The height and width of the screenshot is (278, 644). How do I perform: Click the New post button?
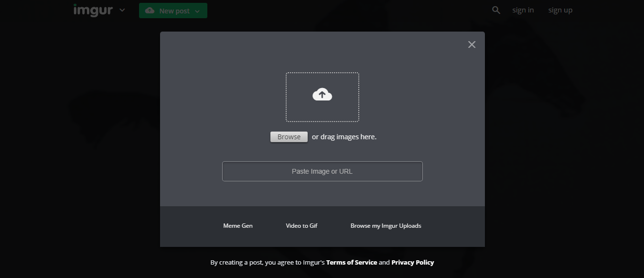(x=173, y=10)
